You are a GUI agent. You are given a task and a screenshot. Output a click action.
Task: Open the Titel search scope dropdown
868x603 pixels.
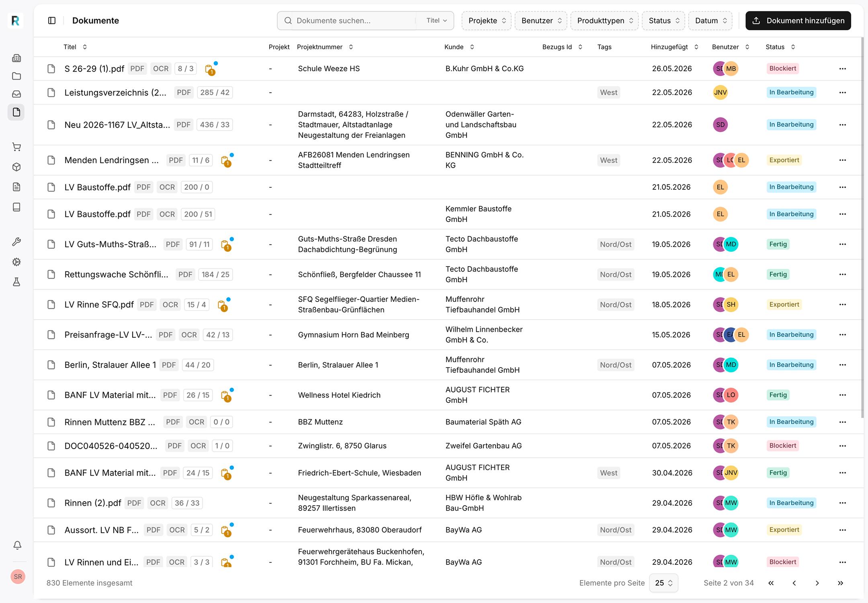pyautogui.click(x=436, y=21)
